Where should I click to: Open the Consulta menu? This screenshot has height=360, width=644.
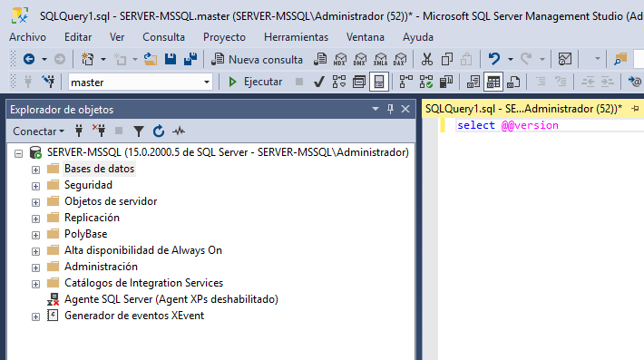click(163, 37)
